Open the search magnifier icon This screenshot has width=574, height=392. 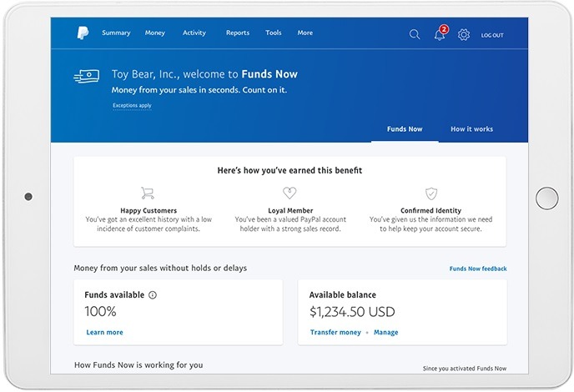pos(415,34)
